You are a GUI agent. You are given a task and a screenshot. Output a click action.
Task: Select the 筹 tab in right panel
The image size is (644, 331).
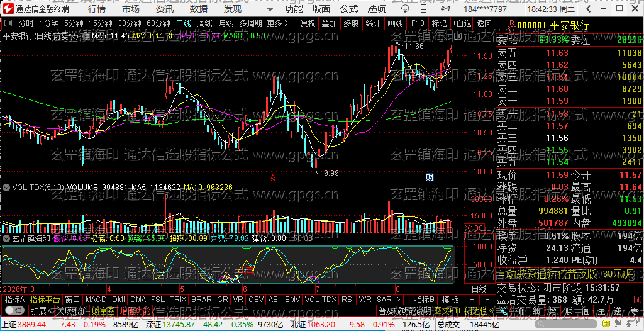(x=635, y=311)
